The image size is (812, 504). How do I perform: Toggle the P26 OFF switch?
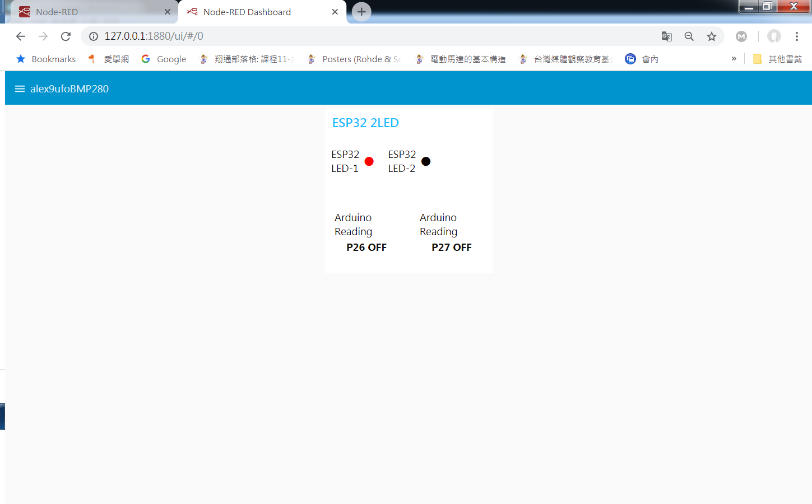pyautogui.click(x=366, y=247)
